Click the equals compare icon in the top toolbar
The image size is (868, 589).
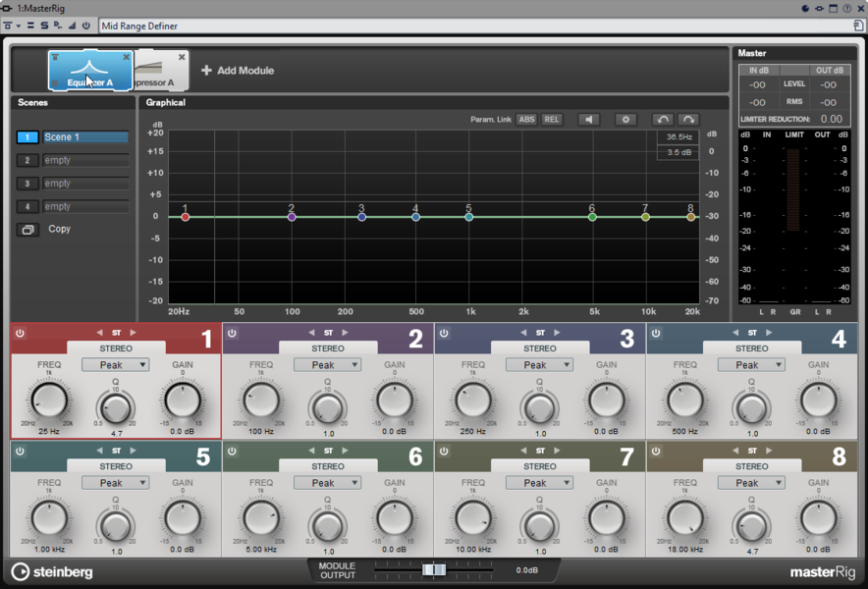pos(31,27)
